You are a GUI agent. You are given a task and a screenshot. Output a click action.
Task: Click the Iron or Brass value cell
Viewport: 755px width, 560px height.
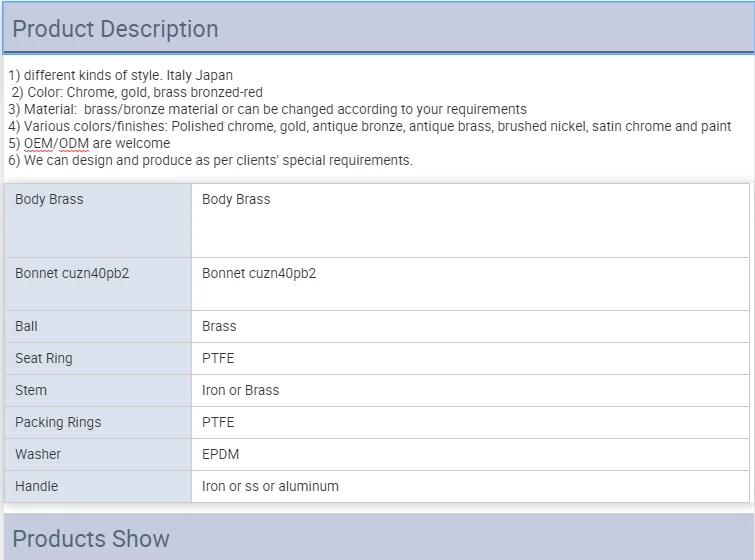(240, 390)
